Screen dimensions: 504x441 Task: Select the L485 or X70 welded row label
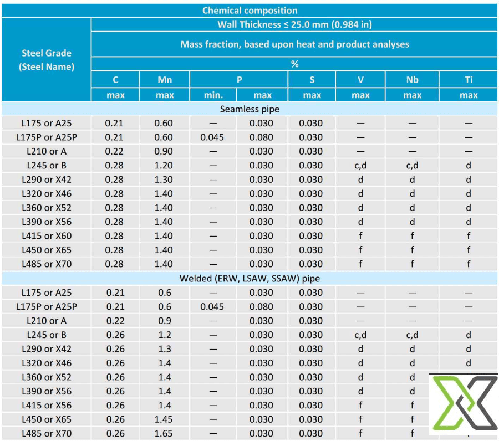[x=46, y=434]
